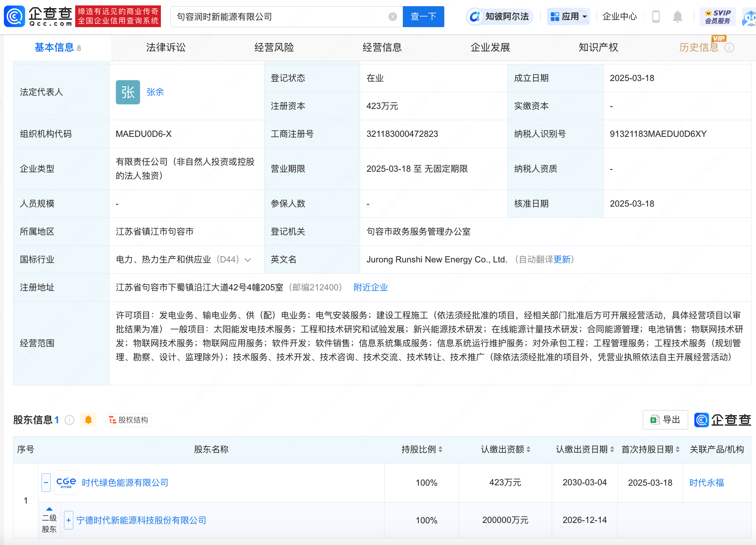Click the shareholder alert bell icon
The image size is (756, 545).
tap(88, 420)
